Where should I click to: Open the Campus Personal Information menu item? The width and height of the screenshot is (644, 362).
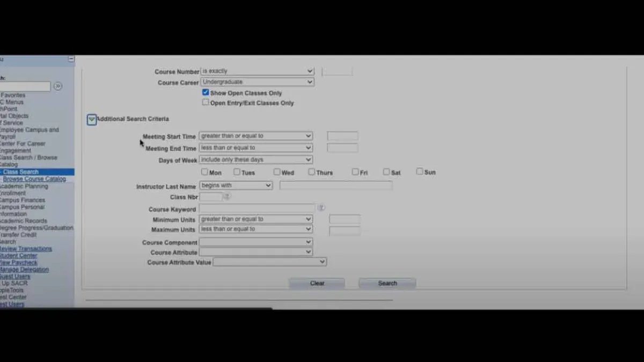22,210
